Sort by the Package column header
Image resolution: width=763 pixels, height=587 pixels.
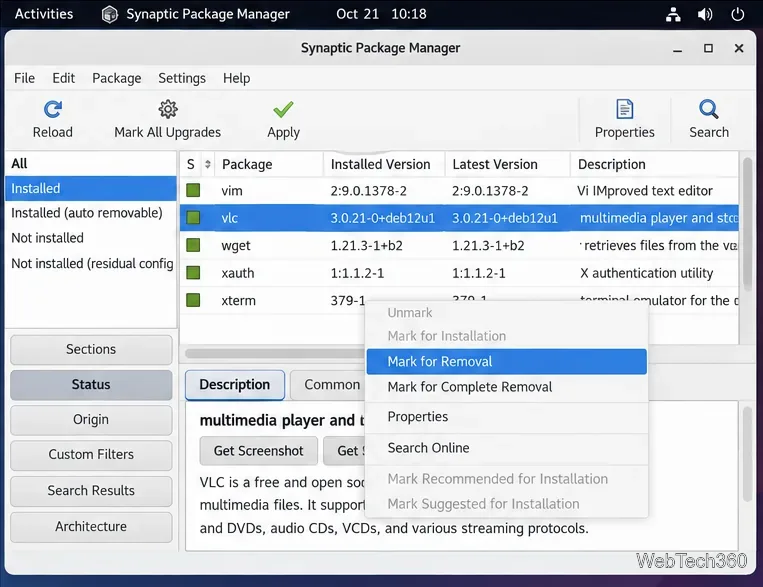pyautogui.click(x=269, y=164)
